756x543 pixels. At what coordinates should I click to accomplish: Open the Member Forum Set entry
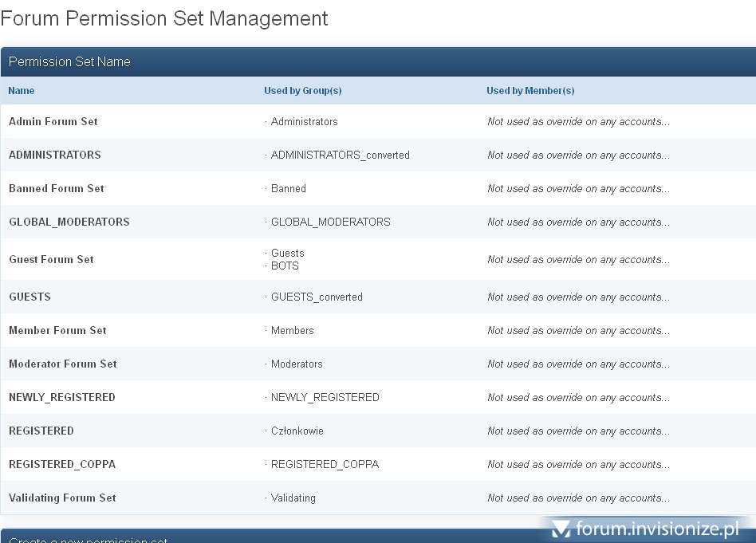pyautogui.click(x=57, y=331)
